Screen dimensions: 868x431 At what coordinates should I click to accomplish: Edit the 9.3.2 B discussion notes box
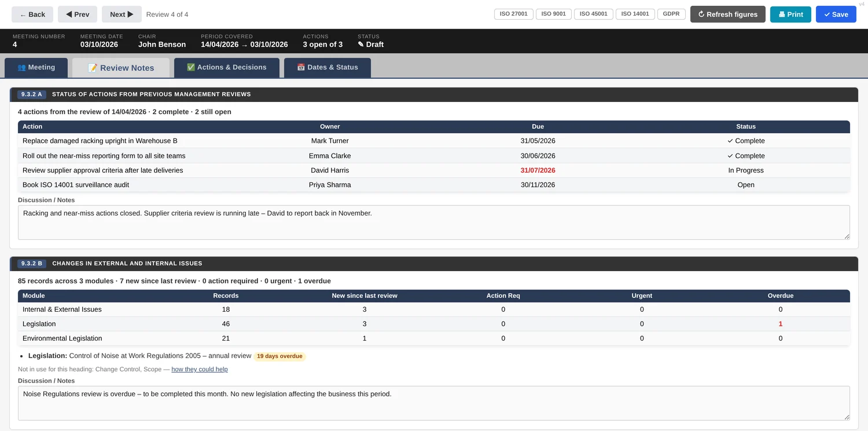(434, 403)
